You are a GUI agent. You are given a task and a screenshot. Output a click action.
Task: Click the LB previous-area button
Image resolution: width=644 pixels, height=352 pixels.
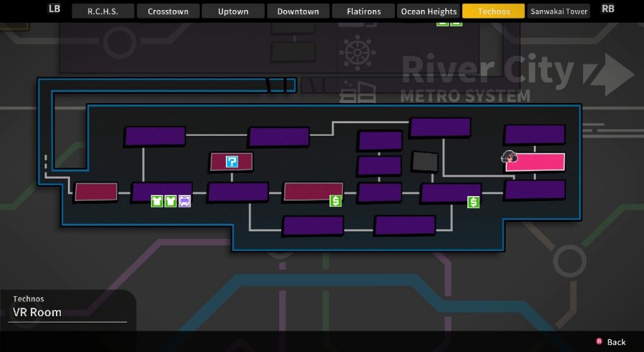coord(54,9)
